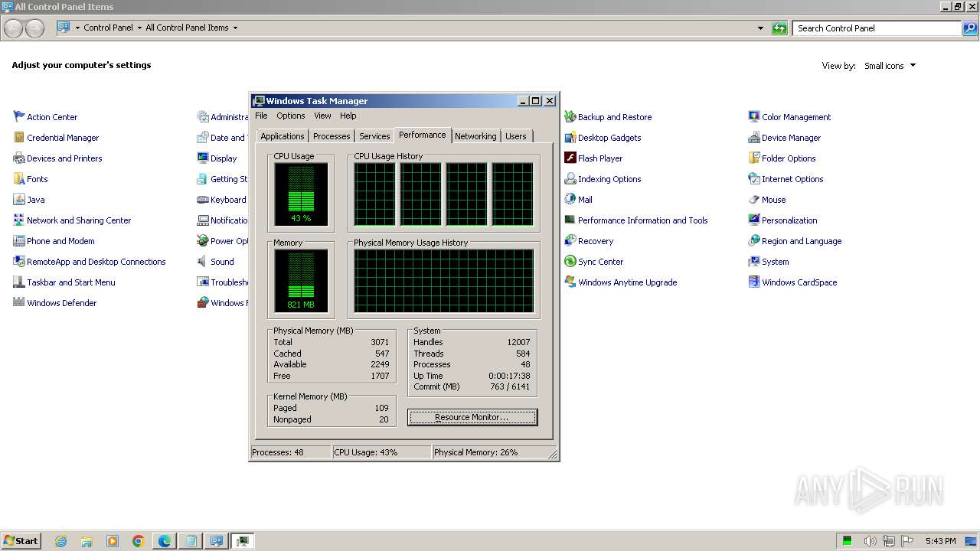
Task: Open Sync Center icon
Action: point(570,261)
